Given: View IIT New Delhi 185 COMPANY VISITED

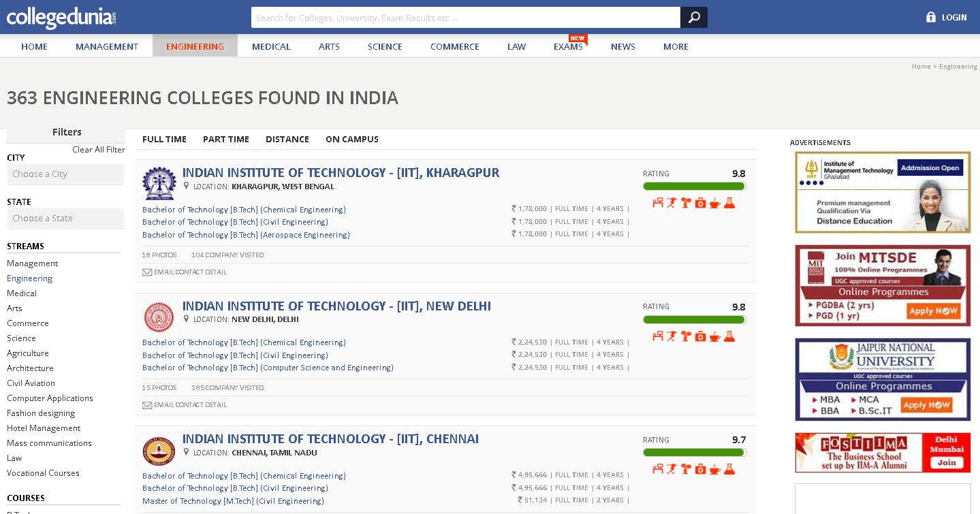Looking at the screenshot, I should point(227,388).
